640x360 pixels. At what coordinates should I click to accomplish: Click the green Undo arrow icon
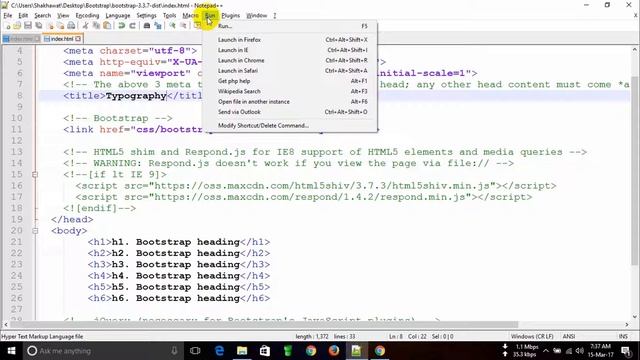click(x=122, y=26)
